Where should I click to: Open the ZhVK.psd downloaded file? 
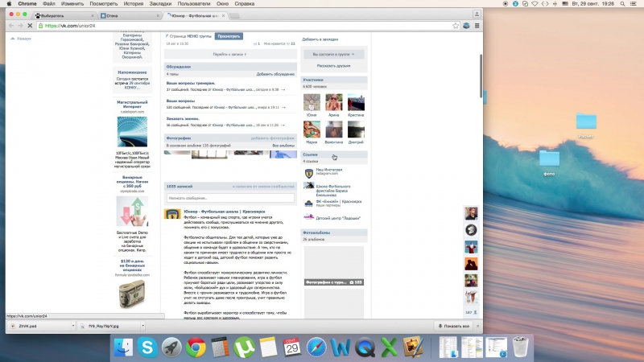click(x=39, y=326)
